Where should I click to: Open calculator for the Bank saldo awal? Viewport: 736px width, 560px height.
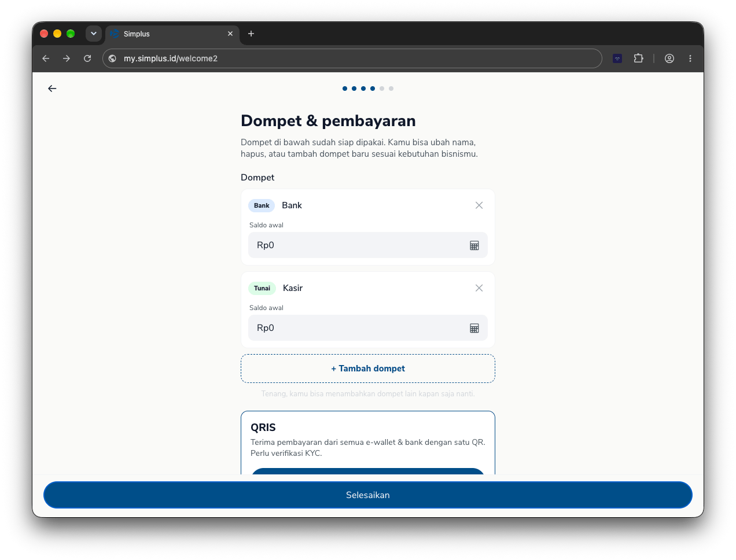coord(474,245)
